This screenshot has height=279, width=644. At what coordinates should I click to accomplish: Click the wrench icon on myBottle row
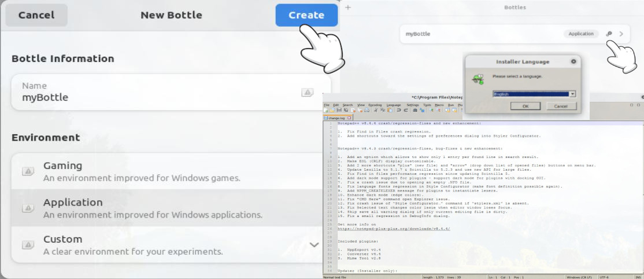point(609,34)
